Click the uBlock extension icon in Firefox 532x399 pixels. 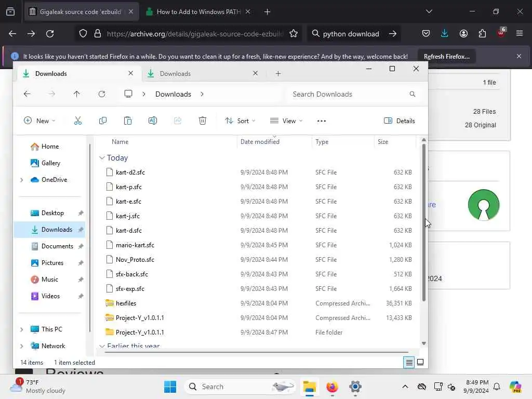(501, 33)
